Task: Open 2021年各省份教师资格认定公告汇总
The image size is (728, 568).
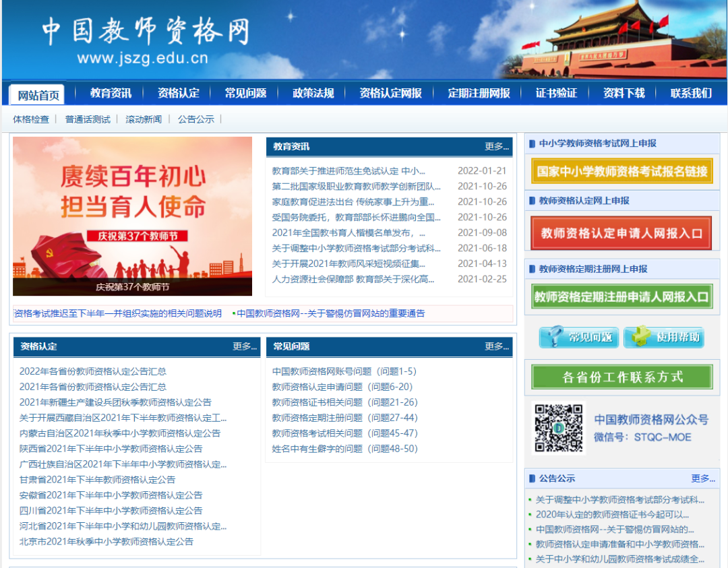Action: pos(93,387)
